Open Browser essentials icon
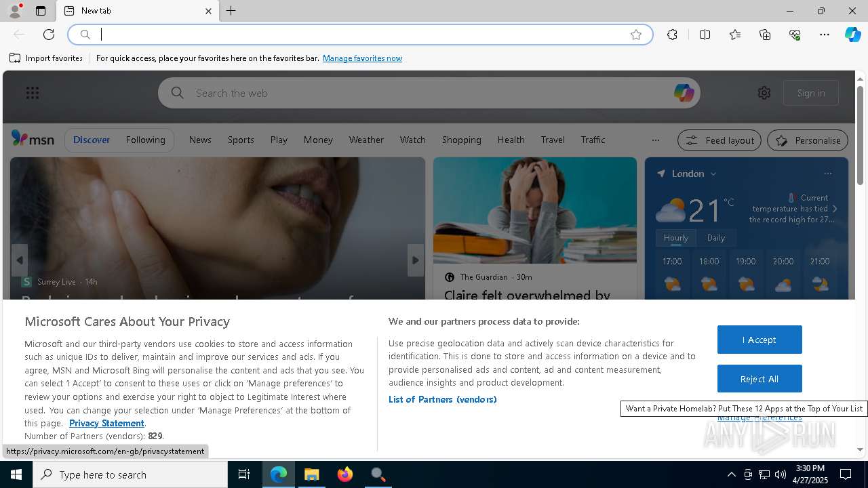868x488 pixels. point(795,35)
